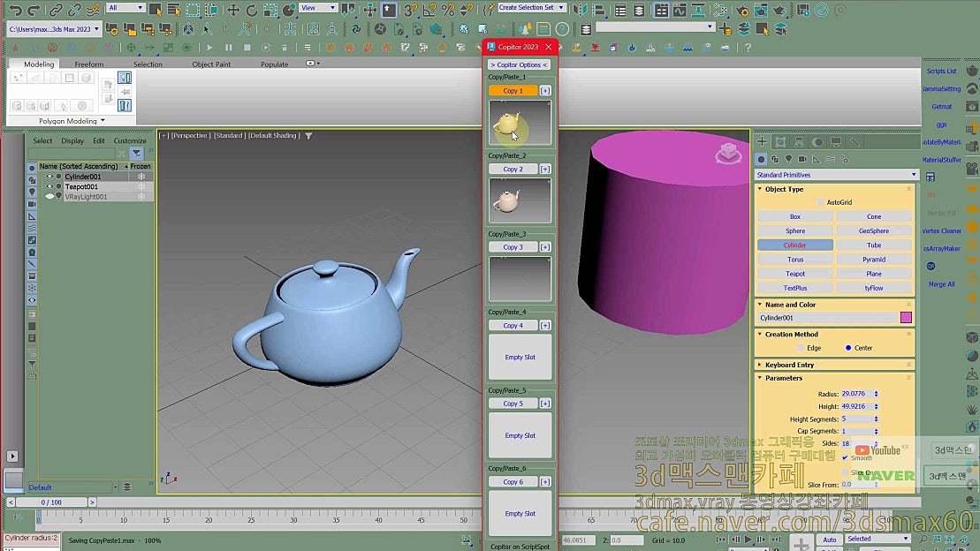980x551 pixels.
Task: Open the Render Setup icon
Action: [741, 11]
